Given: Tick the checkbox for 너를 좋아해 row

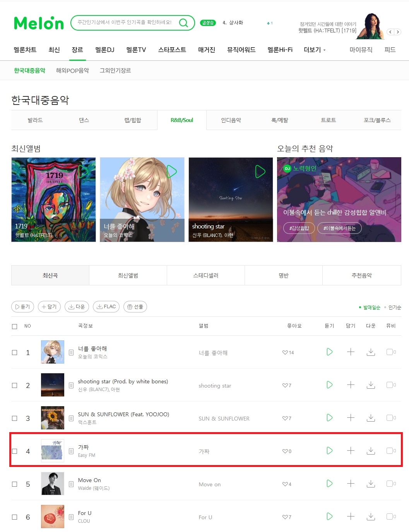Looking at the screenshot, I should [15, 352].
